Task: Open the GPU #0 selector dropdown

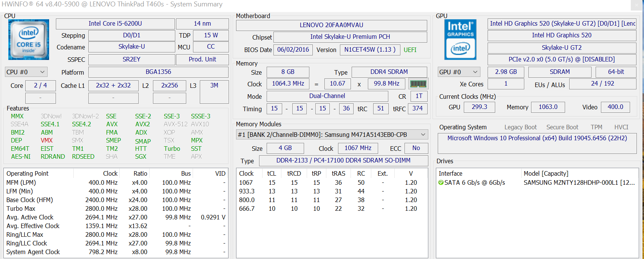Action: [x=459, y=72]
